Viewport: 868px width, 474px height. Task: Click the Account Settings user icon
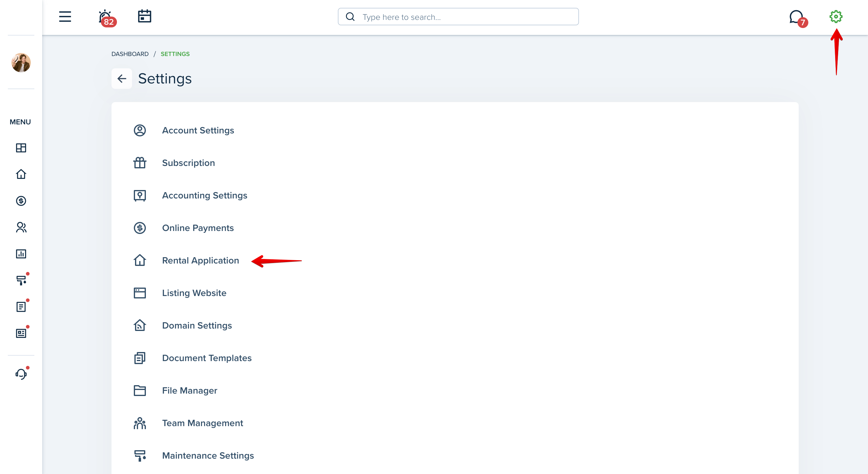click(140, 130)
